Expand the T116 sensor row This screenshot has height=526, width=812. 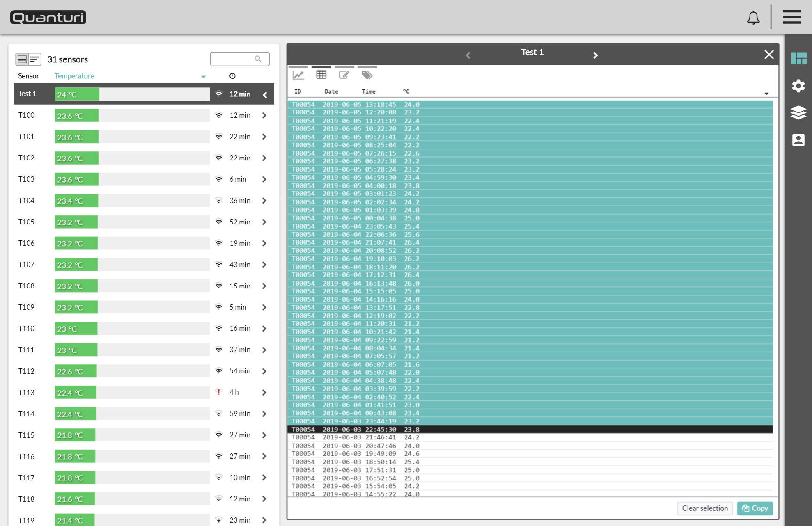point(264,456)
